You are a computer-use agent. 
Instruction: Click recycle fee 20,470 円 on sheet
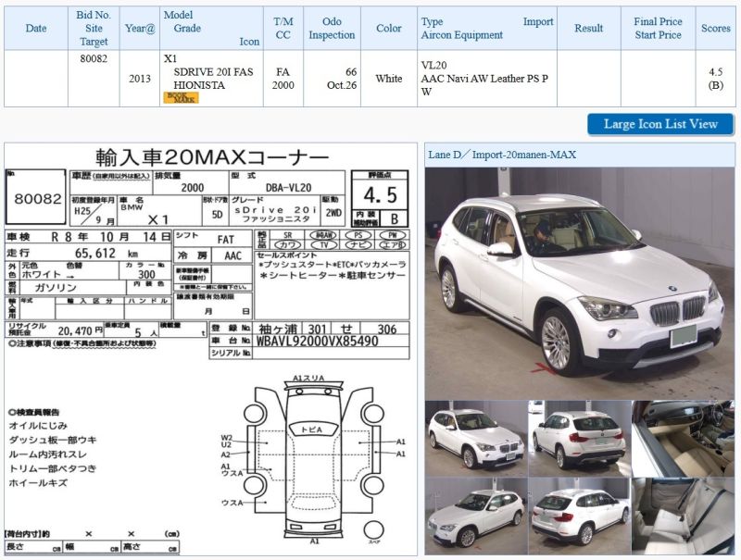tap(81, 331)
